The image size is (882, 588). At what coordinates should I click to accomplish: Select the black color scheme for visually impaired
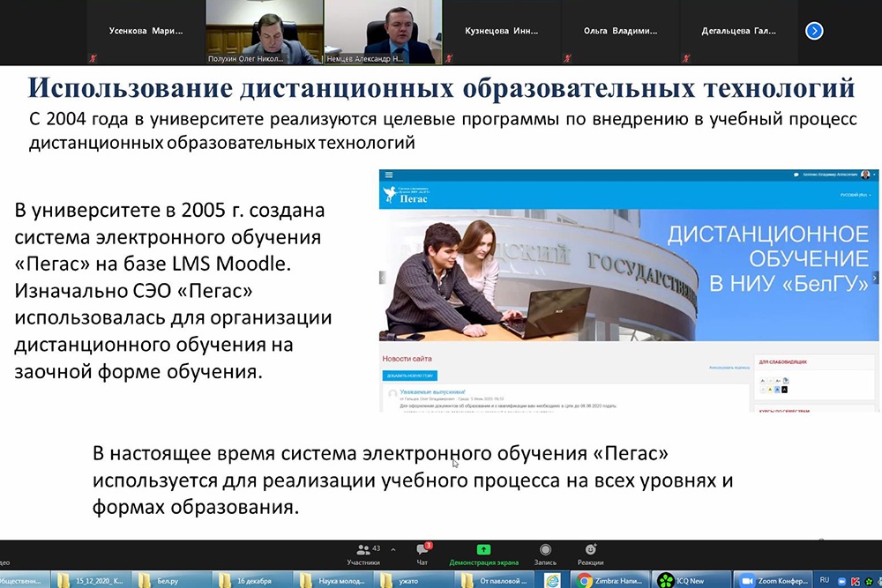point(784,389)
